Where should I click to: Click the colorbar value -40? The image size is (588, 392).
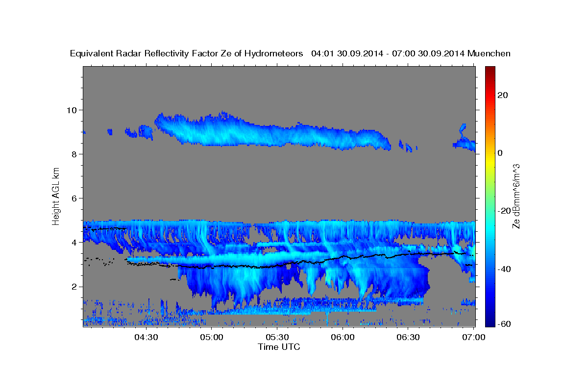pyautogui.click(x=503, y=269)
